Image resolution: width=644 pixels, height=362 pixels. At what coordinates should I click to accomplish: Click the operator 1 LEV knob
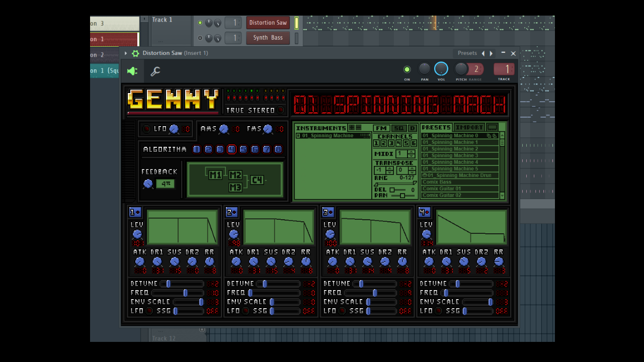pyautogui.click(x=137, y=234)
